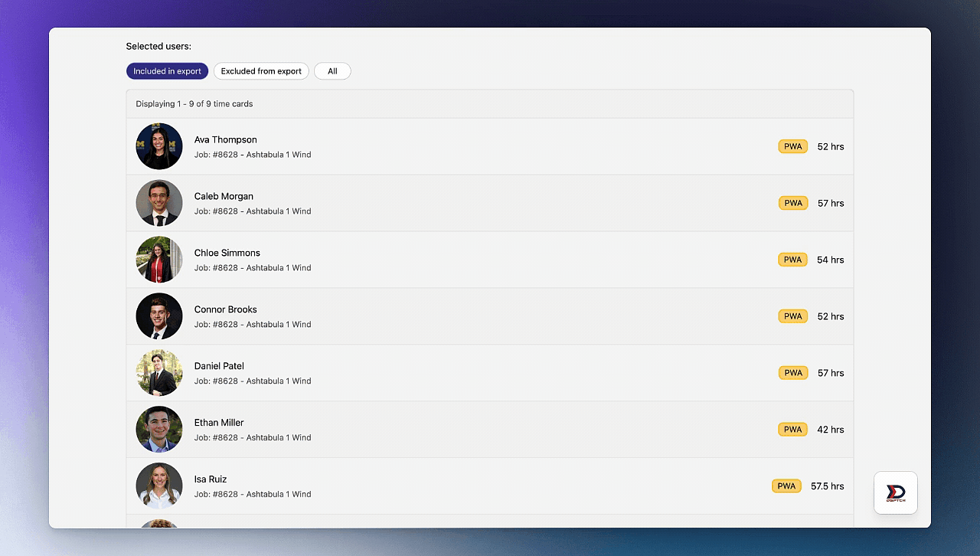The width and height of the screenshot is (980, 556).
Task: Open Caleb Morgan's avatar photo
Action: [x=159, y=203]
